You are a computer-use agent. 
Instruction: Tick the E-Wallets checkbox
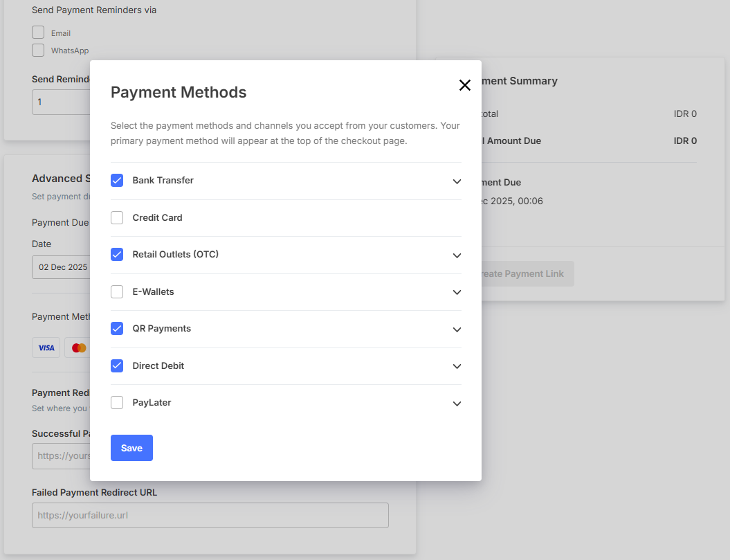117,292
